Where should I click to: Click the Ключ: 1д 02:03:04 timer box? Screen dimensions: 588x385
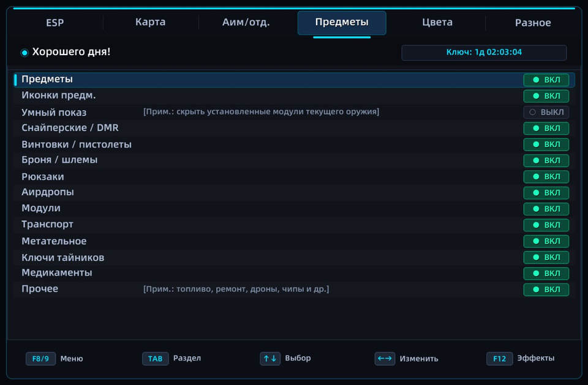tap(484, 53)
